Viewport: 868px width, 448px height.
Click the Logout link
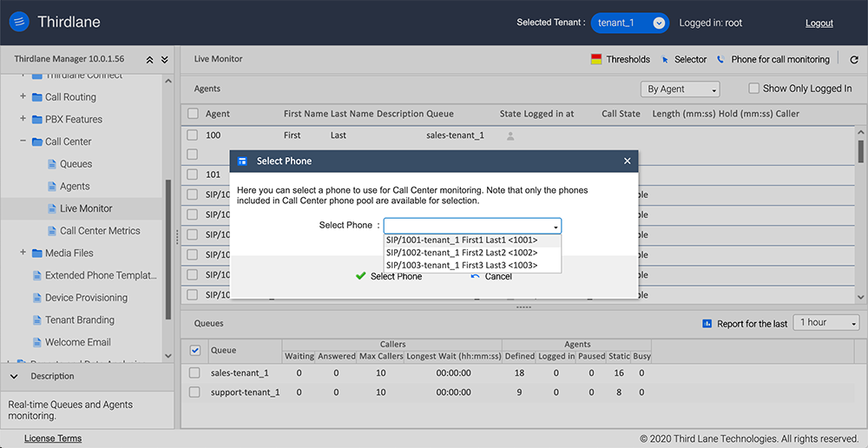[819, 23]
